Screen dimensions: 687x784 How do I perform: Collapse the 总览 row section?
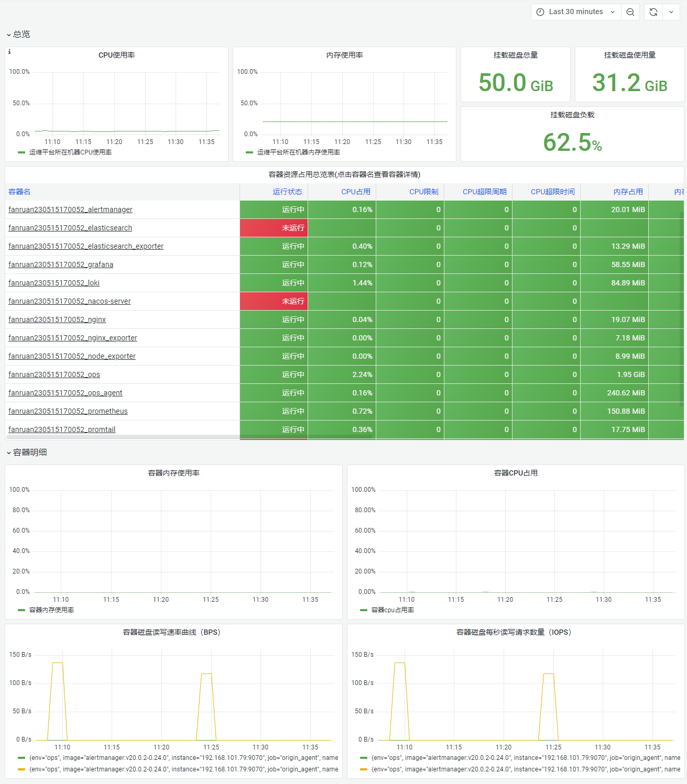click(18, 34)
